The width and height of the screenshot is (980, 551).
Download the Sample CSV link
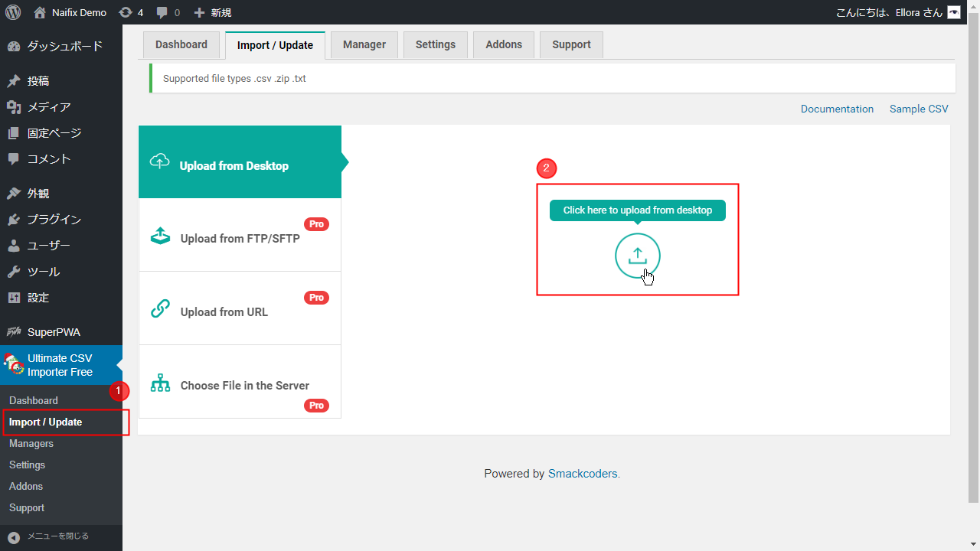pos(919,109)
